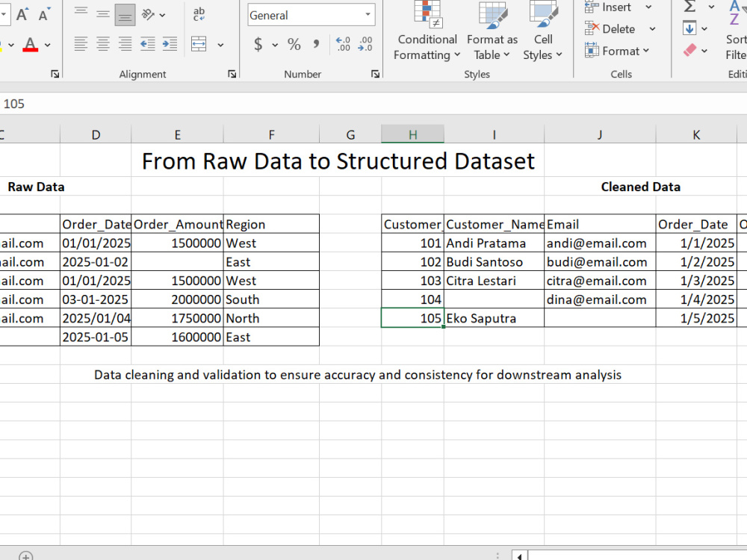Select raw Order_Date 03-01-2025 cell
Screen dimensions: 747x560
(96, 299)
